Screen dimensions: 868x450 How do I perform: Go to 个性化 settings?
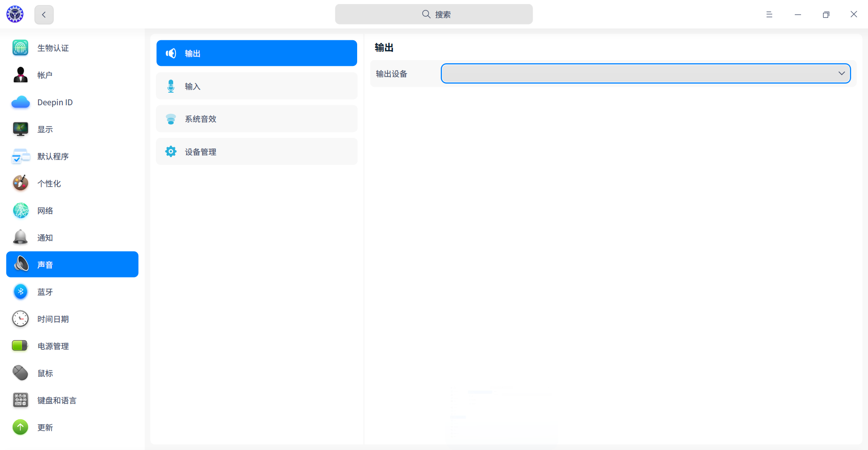click(72, 183)
